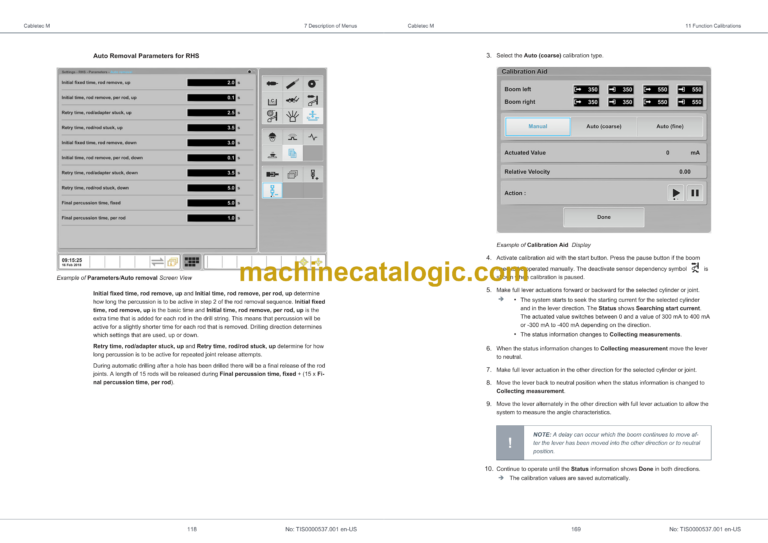The height and width of the screenshot is (543, 768).
Task: Edit Retry time, rod/adapter stuck, up value
Action: point(211,113)
